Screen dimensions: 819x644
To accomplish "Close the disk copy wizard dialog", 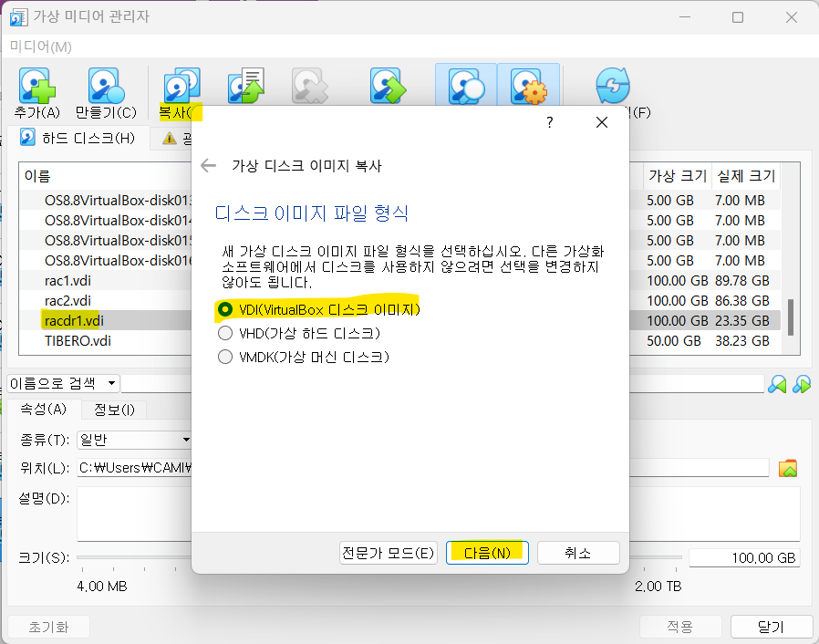I will click(x=602, y=122).
